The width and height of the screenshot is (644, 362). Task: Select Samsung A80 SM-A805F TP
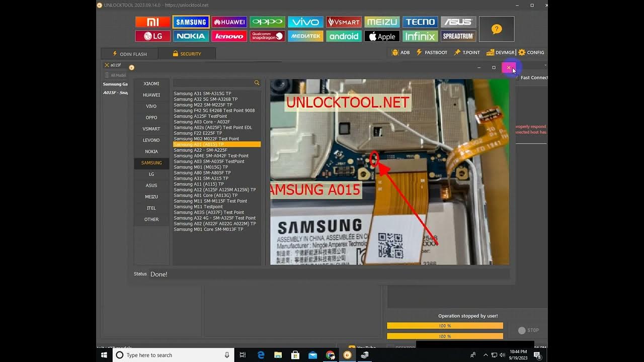(x=217, y=173)
